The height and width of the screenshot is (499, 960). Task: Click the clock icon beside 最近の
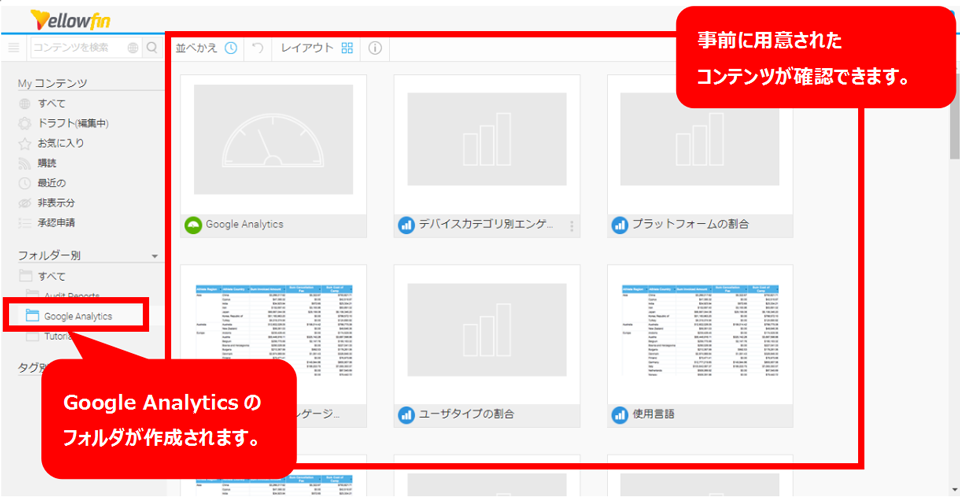[24, 182]
